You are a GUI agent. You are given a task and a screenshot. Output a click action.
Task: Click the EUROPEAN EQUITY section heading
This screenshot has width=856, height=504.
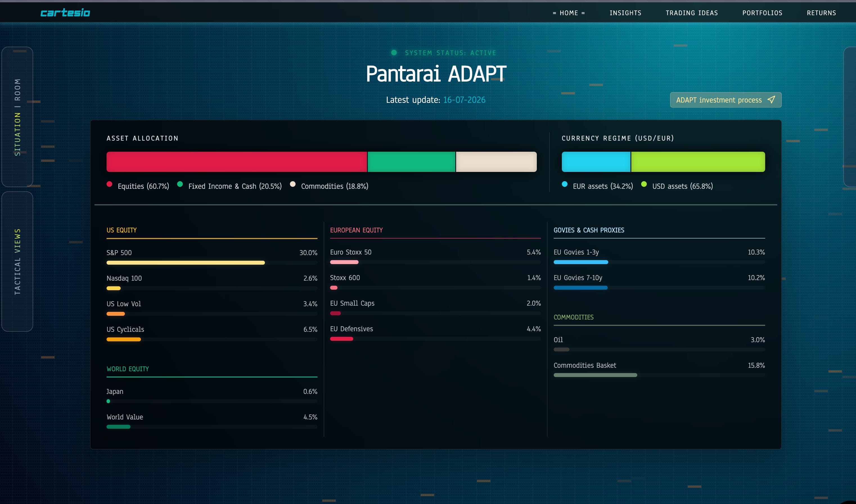356,230
